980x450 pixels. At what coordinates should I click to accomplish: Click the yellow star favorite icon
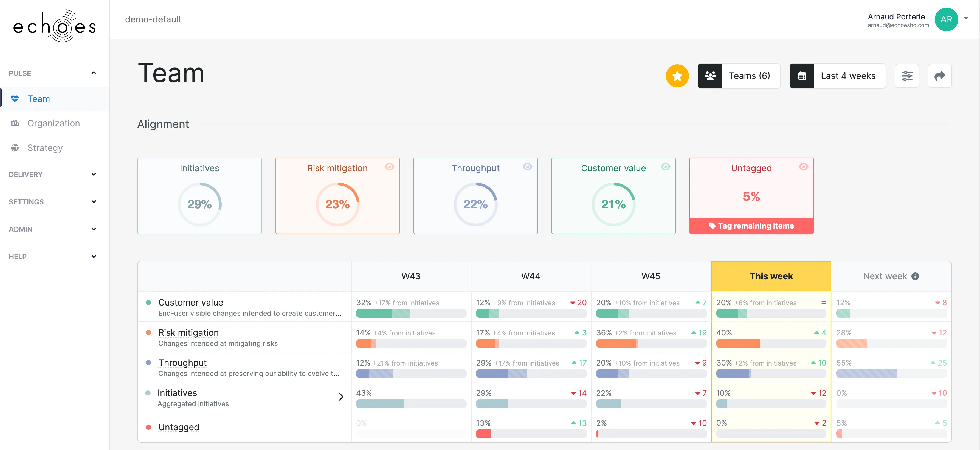tap(677, 76)
